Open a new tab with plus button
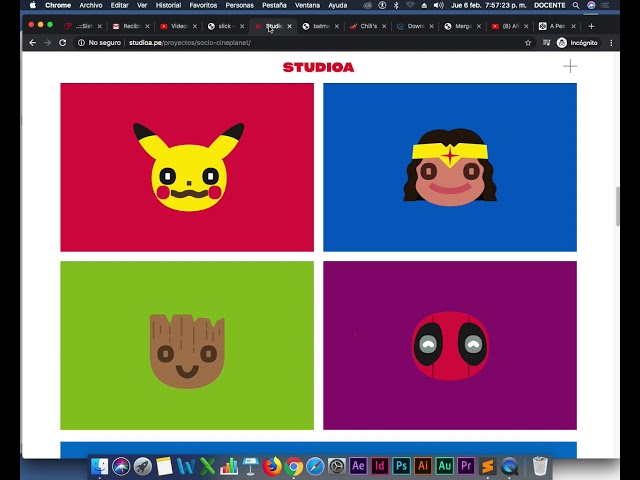 point(591,26)
